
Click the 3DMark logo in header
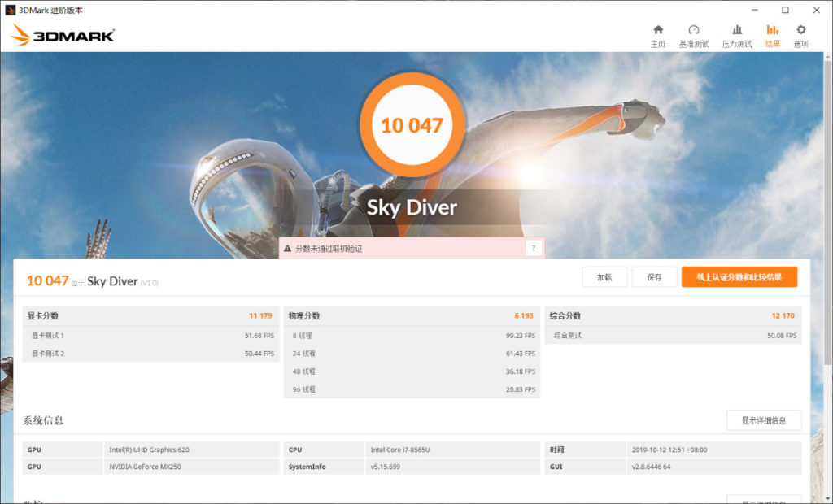click(x=63, y=35)
